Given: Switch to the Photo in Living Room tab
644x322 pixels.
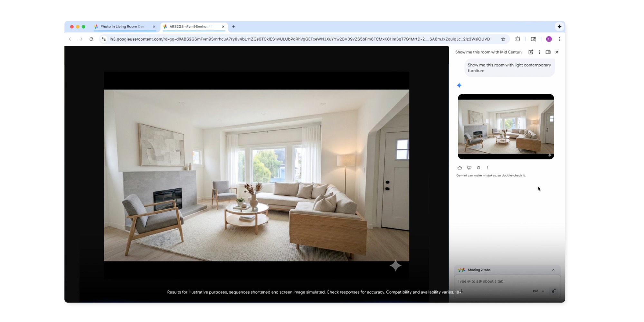Looking at the screenshot, I should (122, 27).
